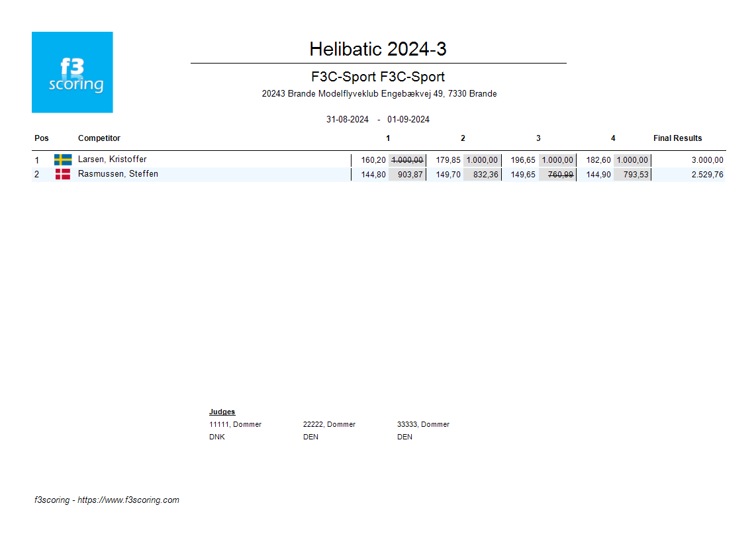The image size is (756, 538).
Task: Click the Pos column header
Action: [x=42, y=138]
